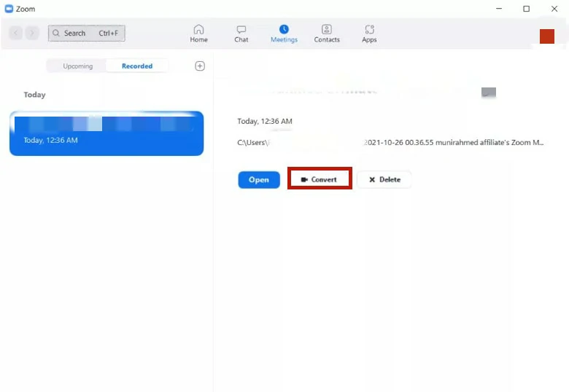Click the 'Today, 12:36 AM' detail timestamp
569x392 pixels.
pos(265,121)
